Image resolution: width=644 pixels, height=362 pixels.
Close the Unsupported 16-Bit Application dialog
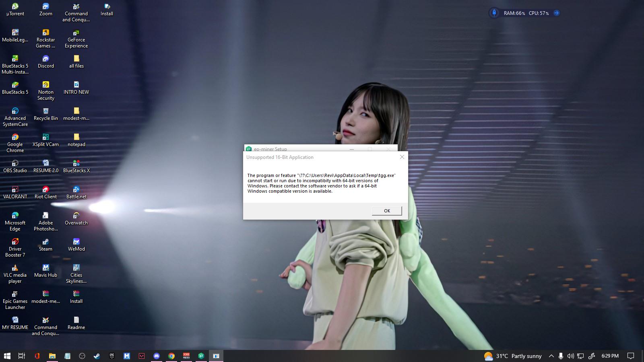tap(402, 157)
